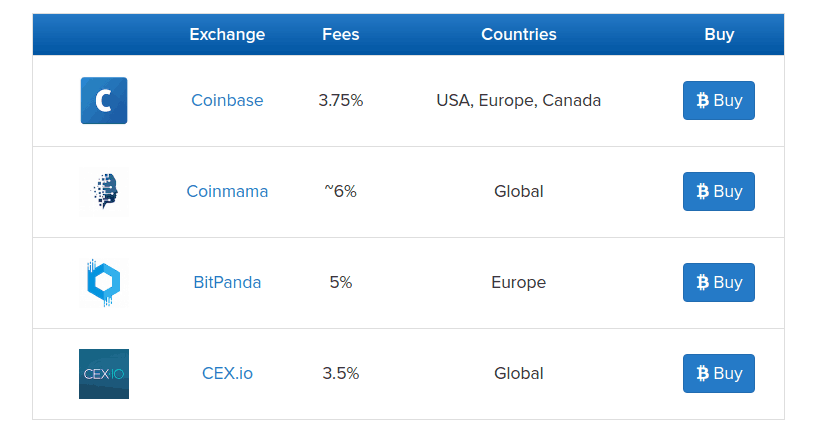
Task: Select the ~6% fee cell
Action: 341,191
